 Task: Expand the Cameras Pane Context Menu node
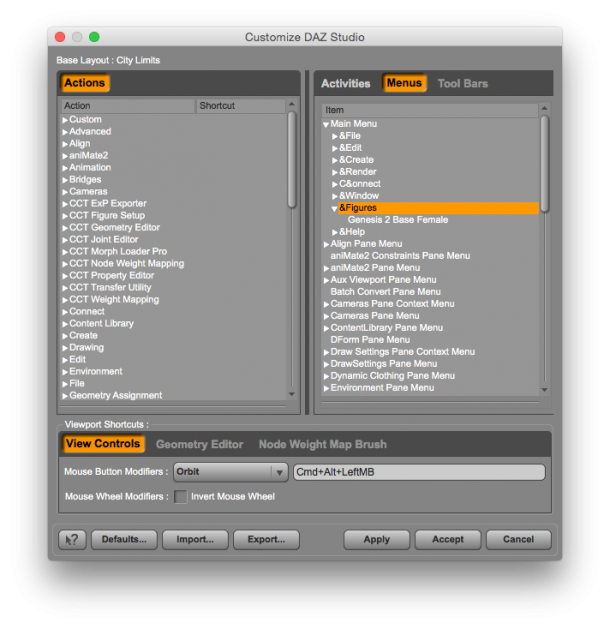[x=326, y=304]
